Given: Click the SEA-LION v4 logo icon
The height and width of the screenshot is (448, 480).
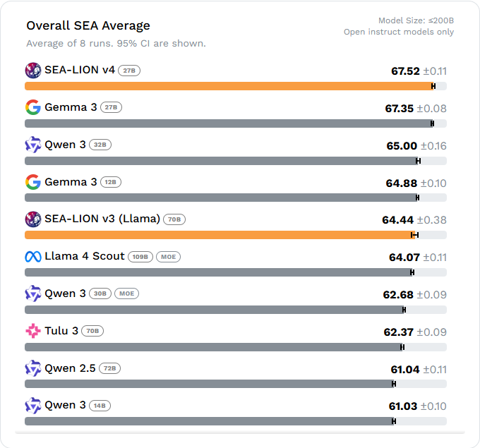Looking at the screenshot, I should (x=33, y=71).
